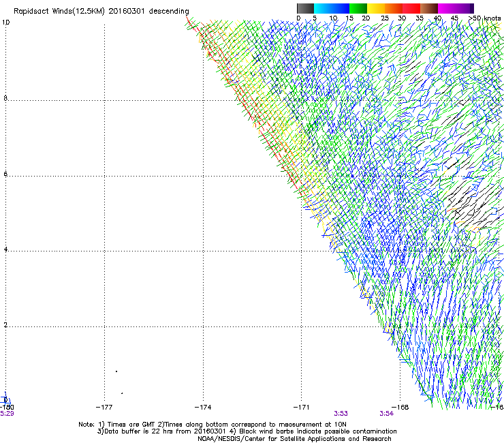Click the orange 25-30 knots color swatch
This screenshot has height=443, width=504.
(394, 8)
